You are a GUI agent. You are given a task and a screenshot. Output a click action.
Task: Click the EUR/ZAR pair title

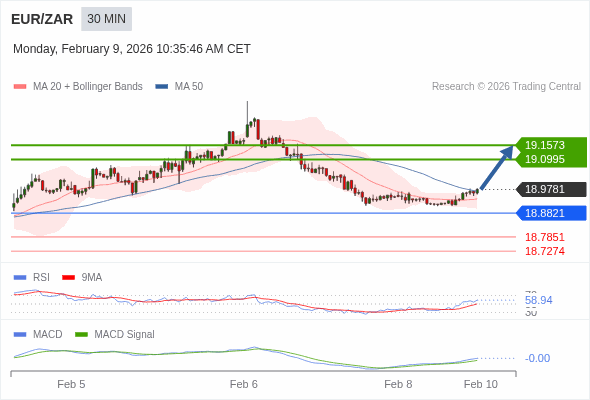pos(42,19)
